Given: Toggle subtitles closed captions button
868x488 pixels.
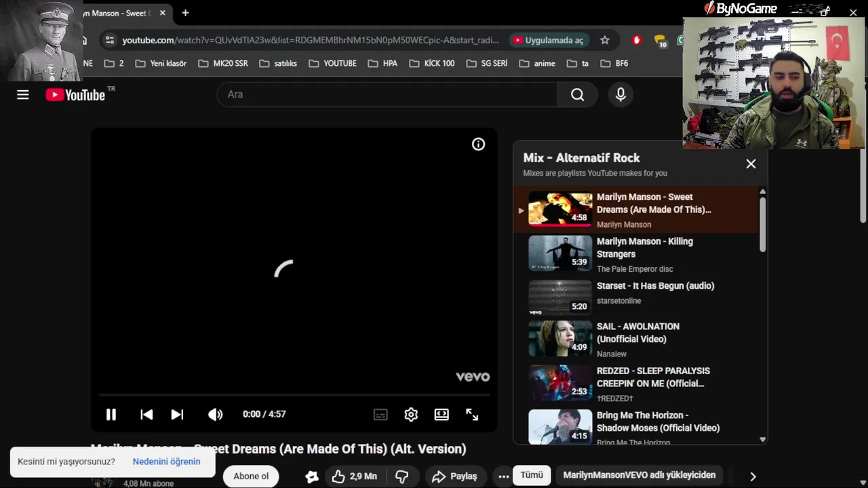Looking at the screenshot, I should click(x=380, y=414).
